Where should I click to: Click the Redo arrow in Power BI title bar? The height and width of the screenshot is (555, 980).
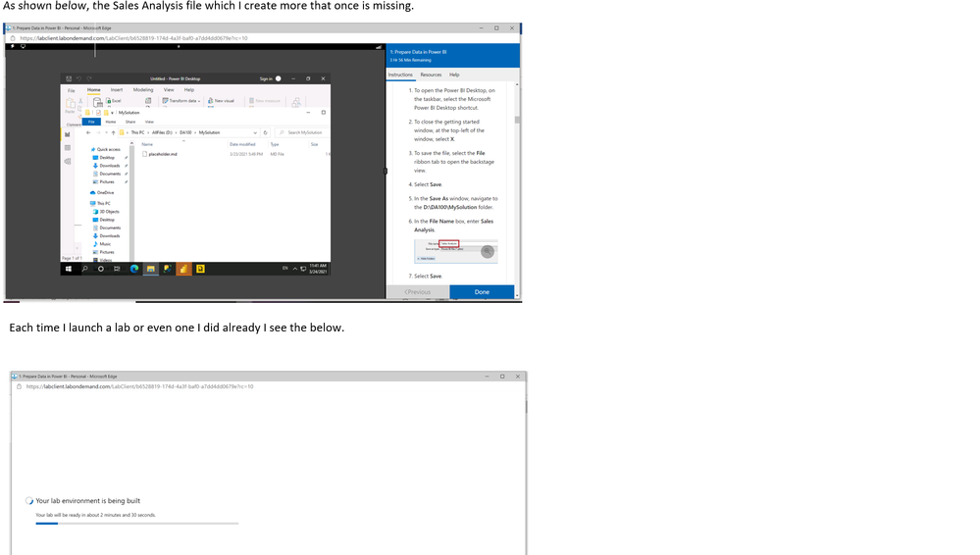pyautogui.click(x=88, y=78)
